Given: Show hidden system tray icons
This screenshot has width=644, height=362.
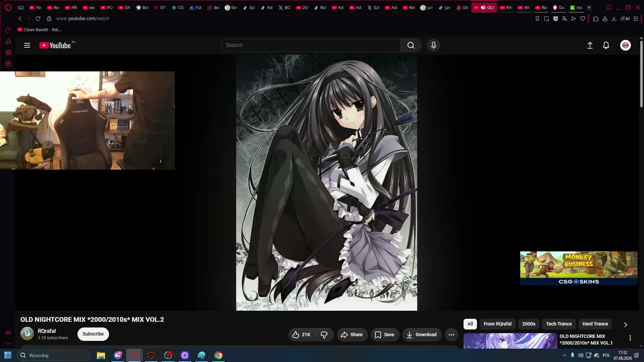Looking at the screenshot, I should (564, 355).
